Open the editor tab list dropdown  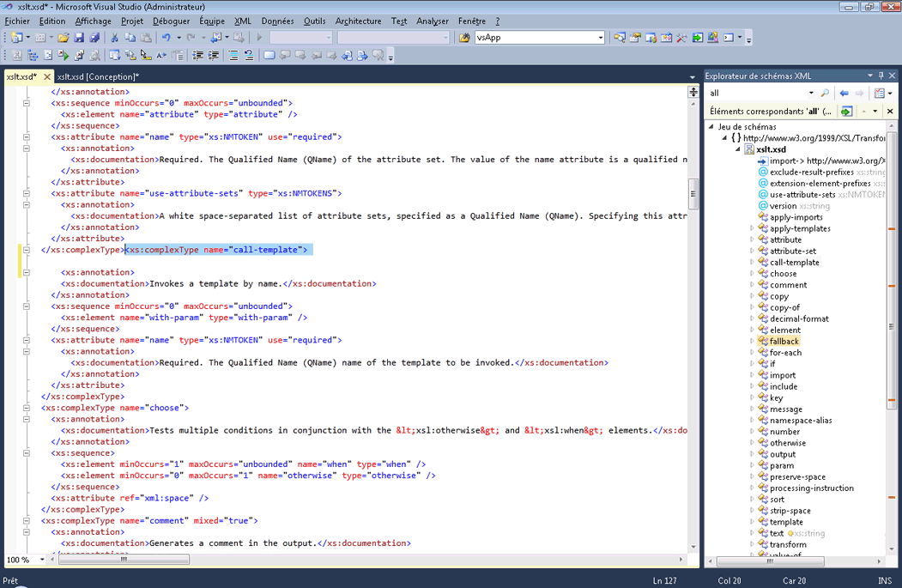(692, 77)
